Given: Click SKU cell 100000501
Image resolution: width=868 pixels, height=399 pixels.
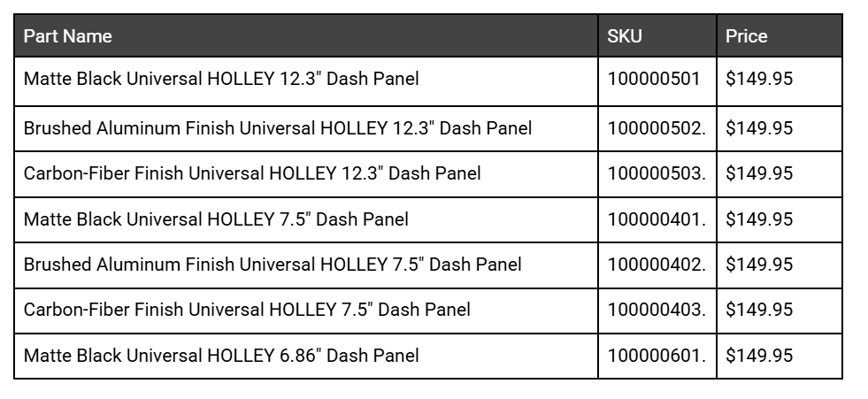Looking at the screenshot, I should (654, 79).
